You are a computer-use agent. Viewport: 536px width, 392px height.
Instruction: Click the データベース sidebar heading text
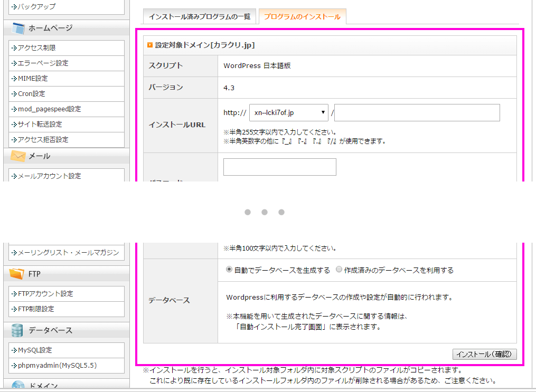pos(51,330)
